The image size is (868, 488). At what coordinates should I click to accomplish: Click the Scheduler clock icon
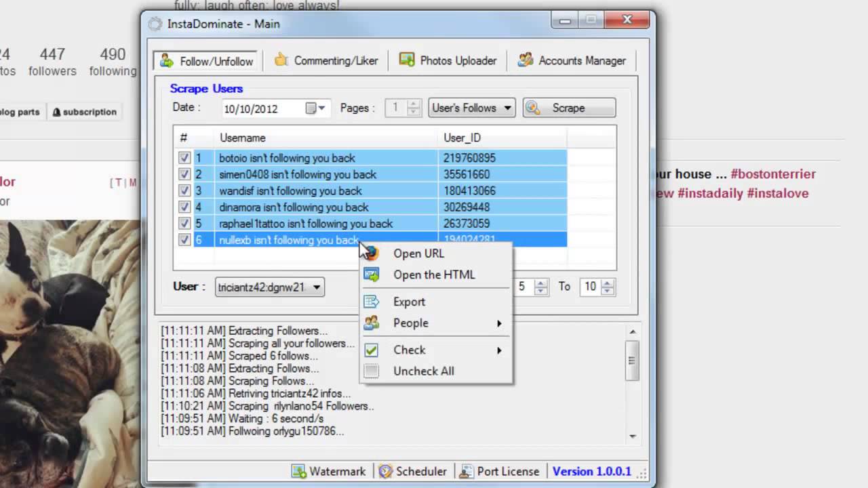point(385,471)
